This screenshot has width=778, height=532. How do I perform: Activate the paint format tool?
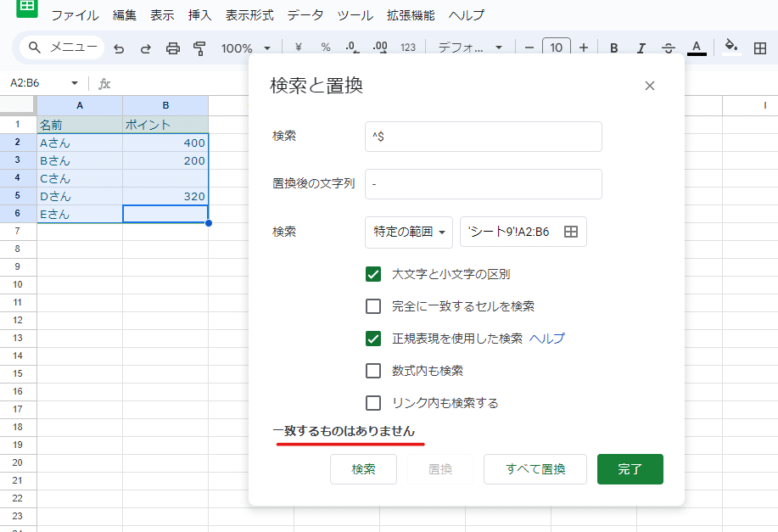(199, 48)
